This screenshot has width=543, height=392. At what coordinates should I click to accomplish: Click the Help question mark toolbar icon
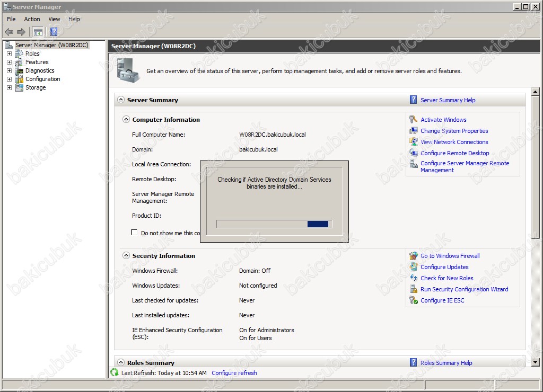(54, 32)
